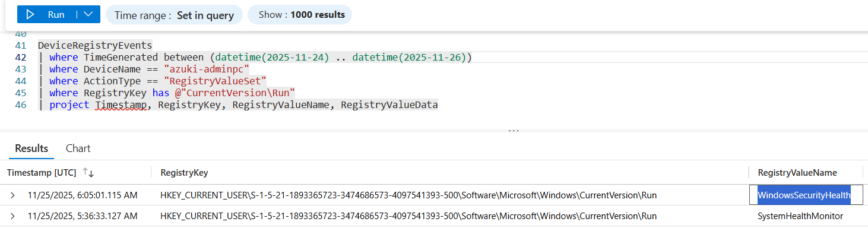Click the underlined Timestamp in project line
The image size is (868, 228).
[x=121, y=105]
